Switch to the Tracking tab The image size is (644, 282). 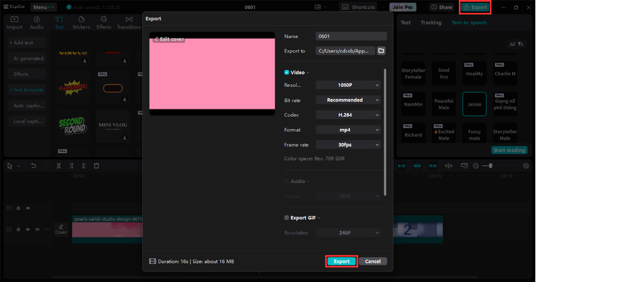coord(431,23)
